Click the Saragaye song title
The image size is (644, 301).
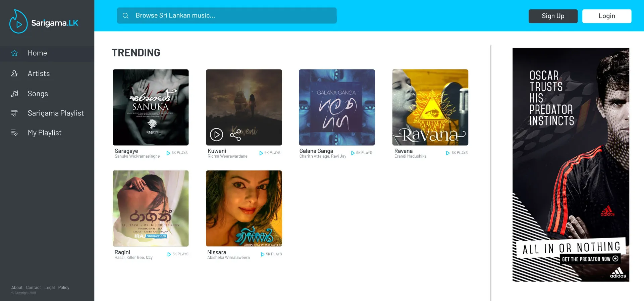(x=126, y=151)
